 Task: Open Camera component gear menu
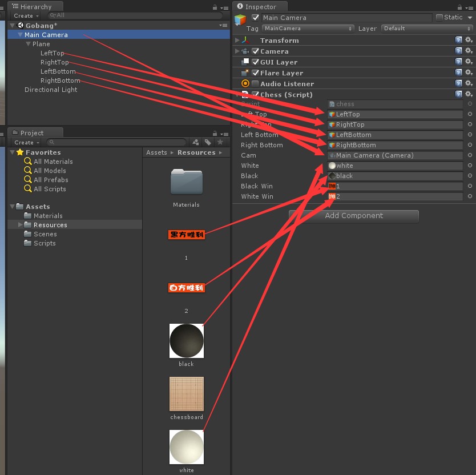tap(469, 51)
